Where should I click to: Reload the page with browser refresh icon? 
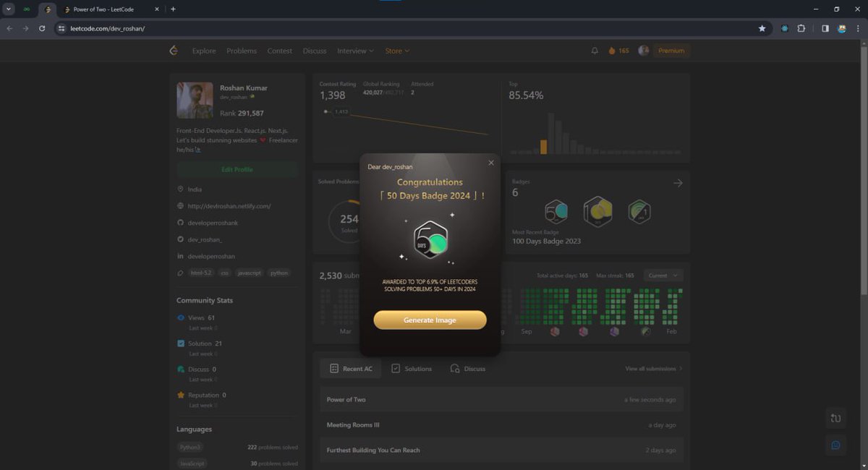[42, 28]
